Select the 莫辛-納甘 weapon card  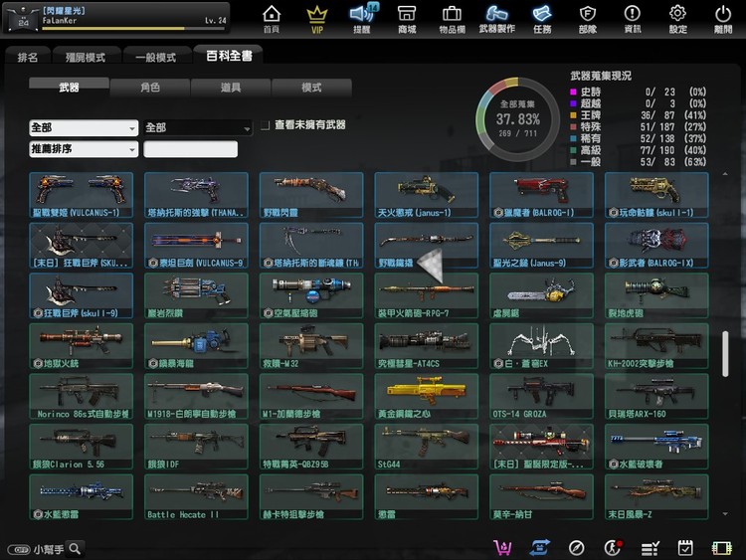click(x=541, y=496)
